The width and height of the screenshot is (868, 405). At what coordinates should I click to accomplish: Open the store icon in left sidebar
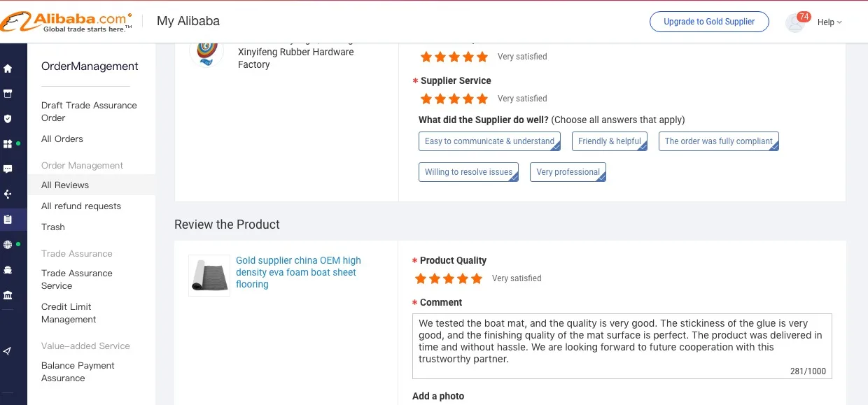(8, 94)
